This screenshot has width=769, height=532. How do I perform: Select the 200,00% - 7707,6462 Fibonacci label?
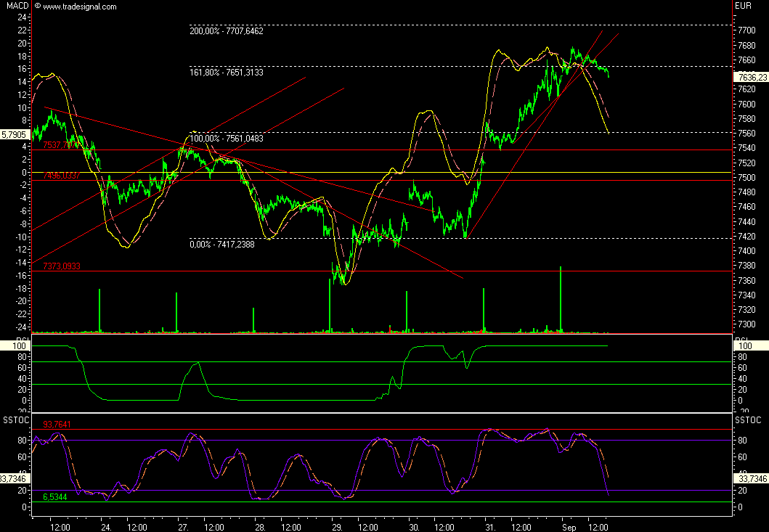pos(226,31)
